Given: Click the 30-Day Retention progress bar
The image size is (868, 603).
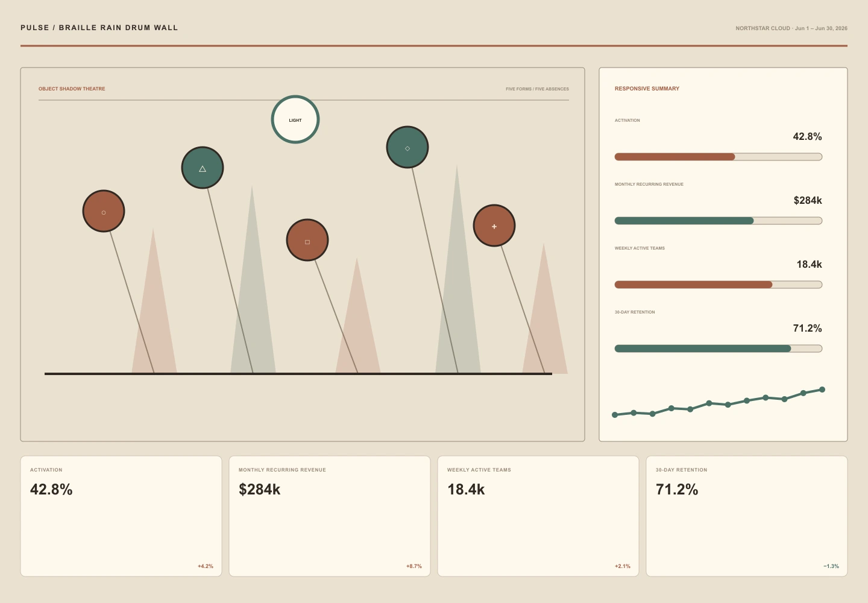Looking at the screenshot, I should click(719, 349).
